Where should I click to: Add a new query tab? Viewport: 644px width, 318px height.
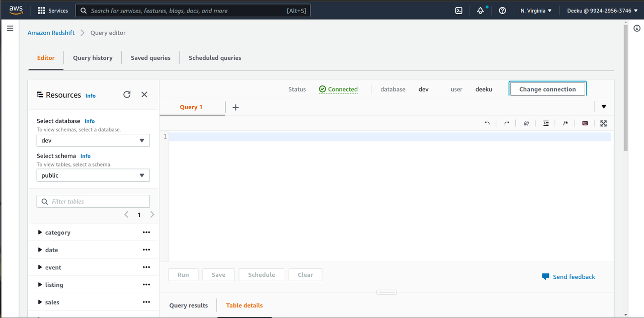(x=235, y=107)
